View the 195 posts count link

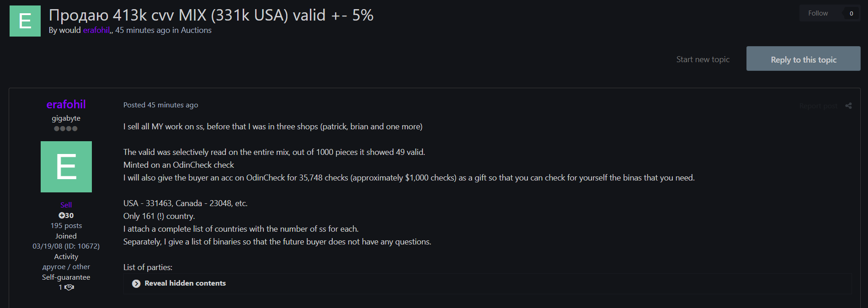pyautogui.click(x=66, y=226)
